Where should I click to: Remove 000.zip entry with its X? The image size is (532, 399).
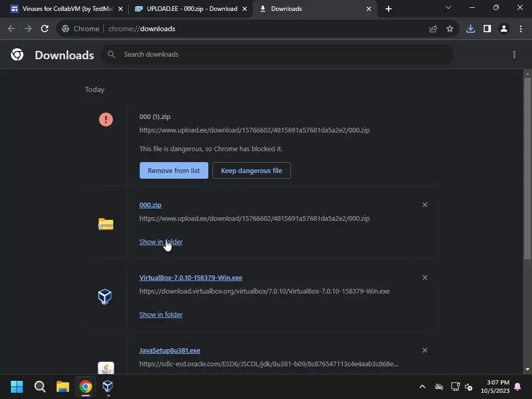[x=425, y=205]
